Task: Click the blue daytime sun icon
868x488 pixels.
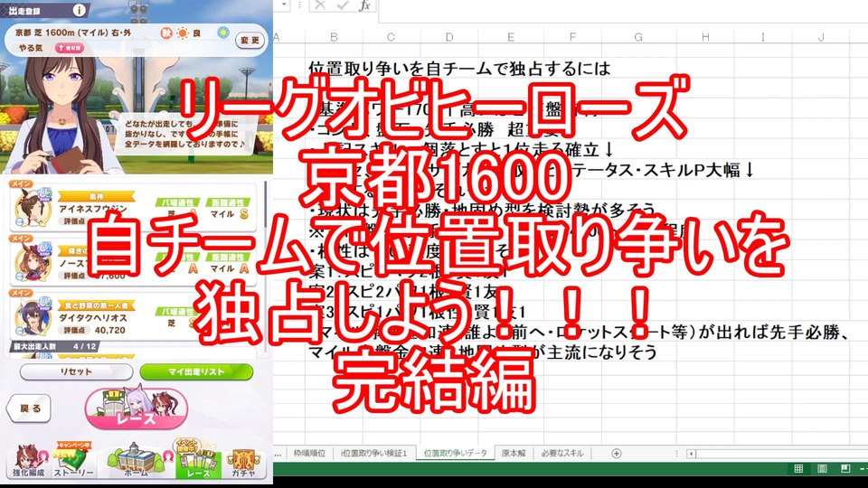Action: (223, 33)
